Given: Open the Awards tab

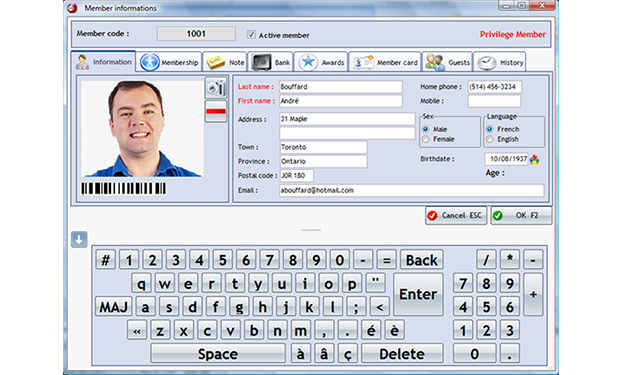Looking at the screenshot, I should 321,62.
